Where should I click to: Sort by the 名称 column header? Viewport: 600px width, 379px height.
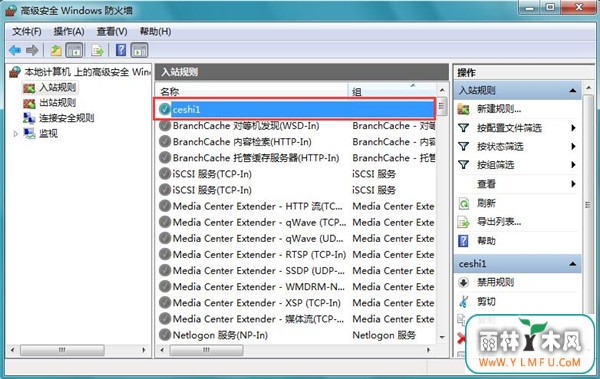[252, 91]
